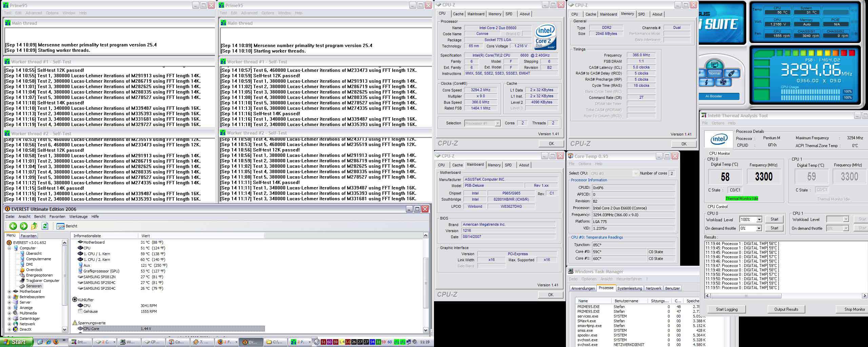Click AI Suite lightning bolt icon
This screenshot has height=347, width=868.
(707, 82)
